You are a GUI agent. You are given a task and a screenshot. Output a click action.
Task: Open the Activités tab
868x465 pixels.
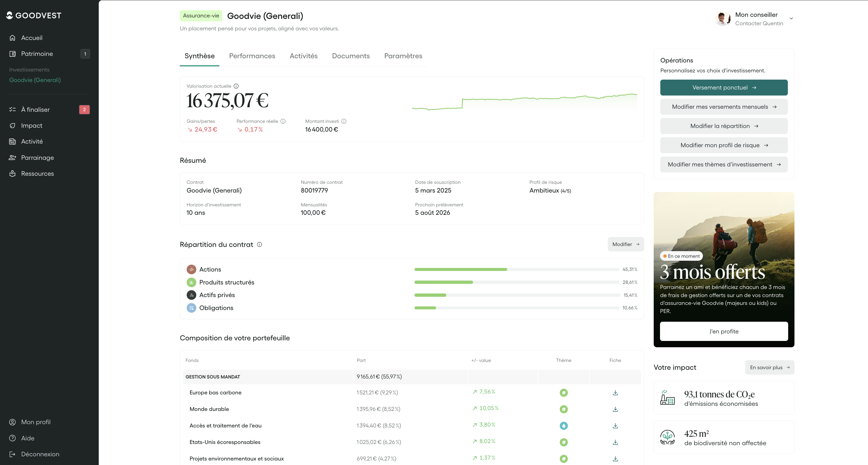[x=304, y=56]
